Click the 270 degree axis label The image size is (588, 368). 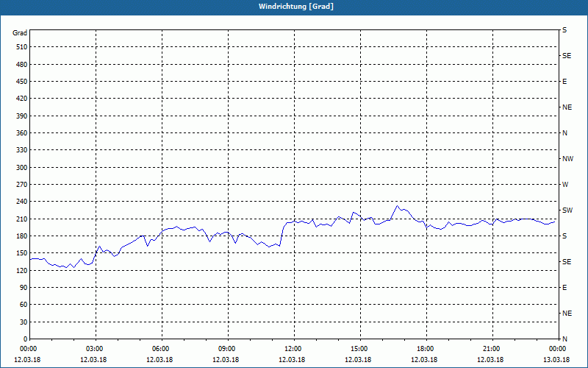(21, 185)
